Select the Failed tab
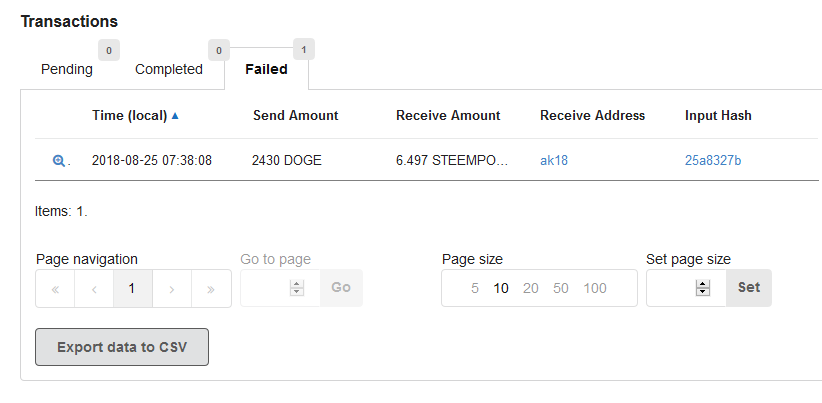 coord(266,69)
